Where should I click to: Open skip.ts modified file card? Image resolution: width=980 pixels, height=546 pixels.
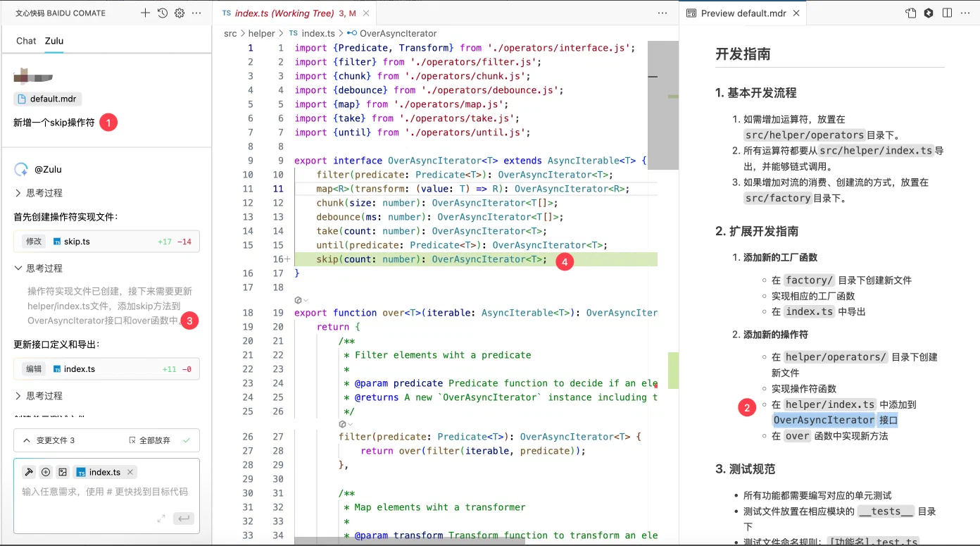(106, 242)
